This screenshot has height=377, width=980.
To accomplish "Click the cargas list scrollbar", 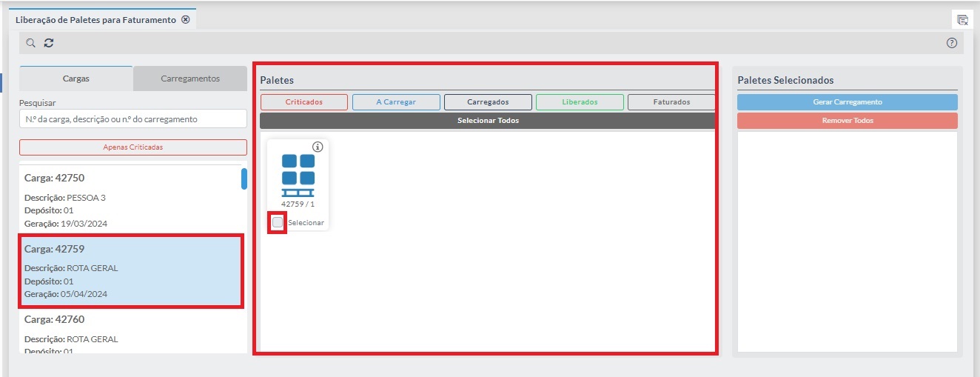I will (x=244, y=179).
